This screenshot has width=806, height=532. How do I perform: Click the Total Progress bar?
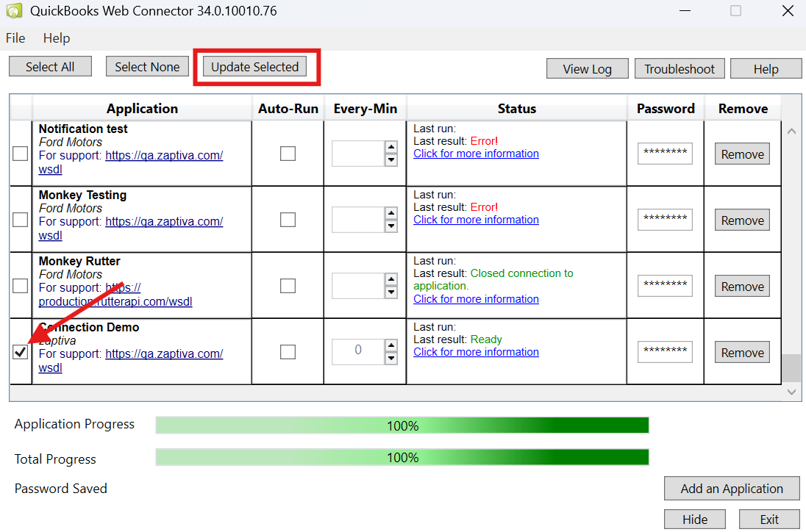click(x=402, y=458)
